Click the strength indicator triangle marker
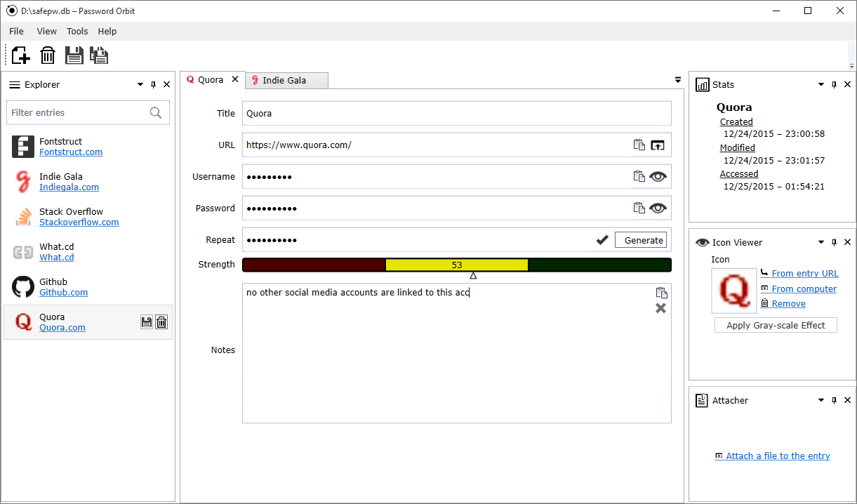Screen dimensions: 857x504 pyautogui.click(x=474, y=275)
